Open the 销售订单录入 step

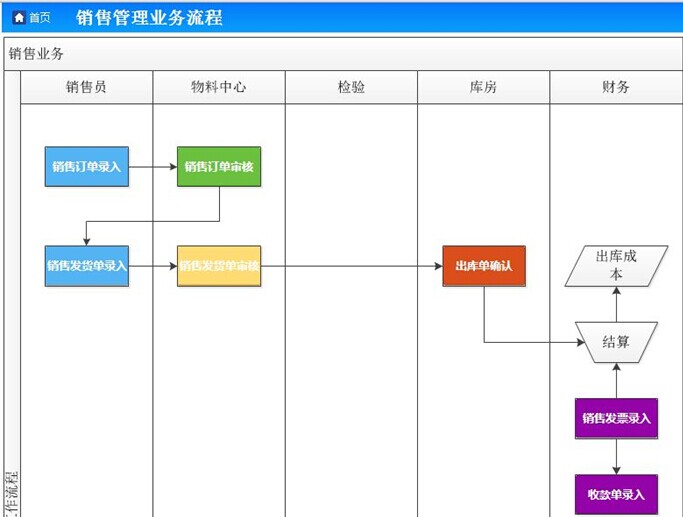(x=87, y=167)
